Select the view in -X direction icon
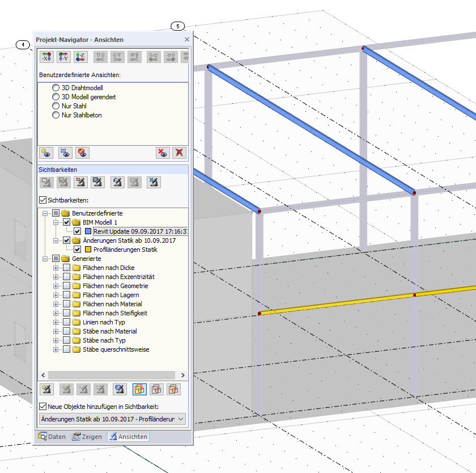Image resolution: width=476 pixels, height=473 pixels. [46, 57]
